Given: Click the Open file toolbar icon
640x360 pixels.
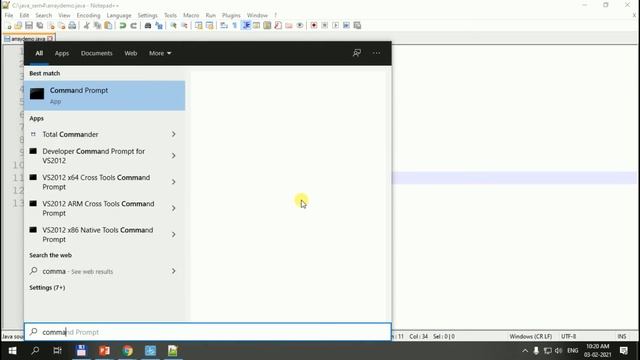Looking at the screenshot, I should [x=18, y=26].
